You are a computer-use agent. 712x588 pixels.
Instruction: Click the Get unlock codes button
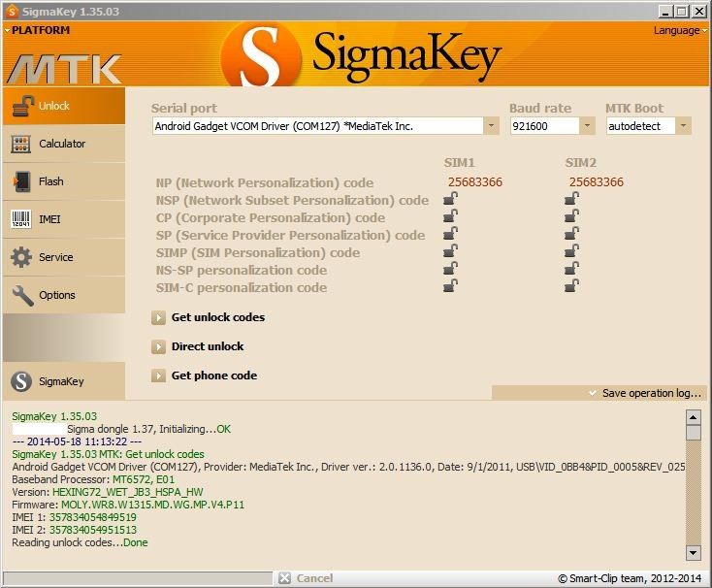click(217, 317)
